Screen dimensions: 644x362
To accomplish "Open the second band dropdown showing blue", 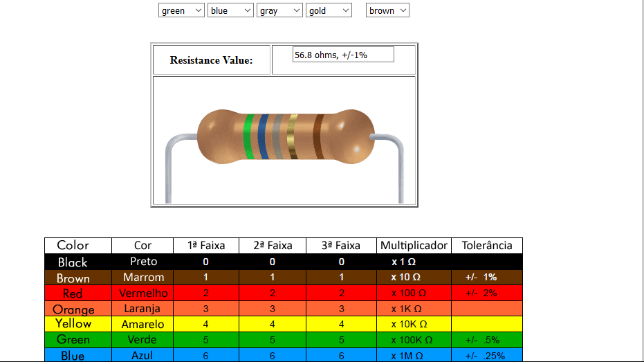I will point(230,10).
